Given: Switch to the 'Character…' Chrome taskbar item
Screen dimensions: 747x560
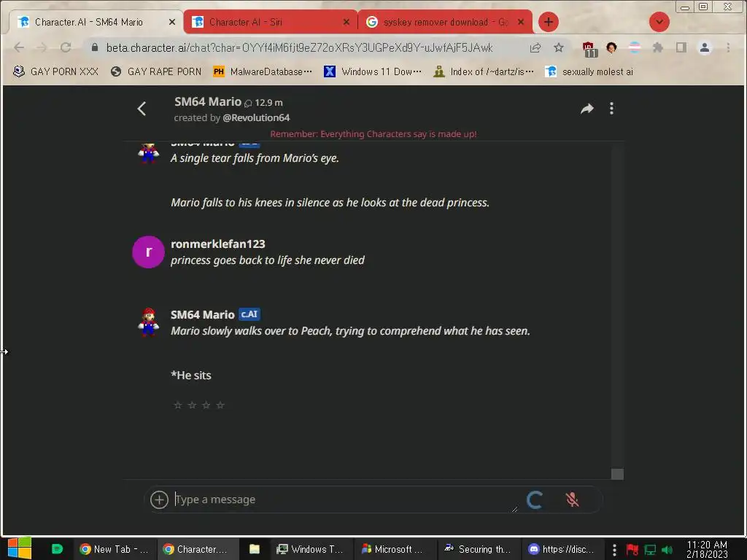Looking at the screenshot, I should click(x=198, y=549).
